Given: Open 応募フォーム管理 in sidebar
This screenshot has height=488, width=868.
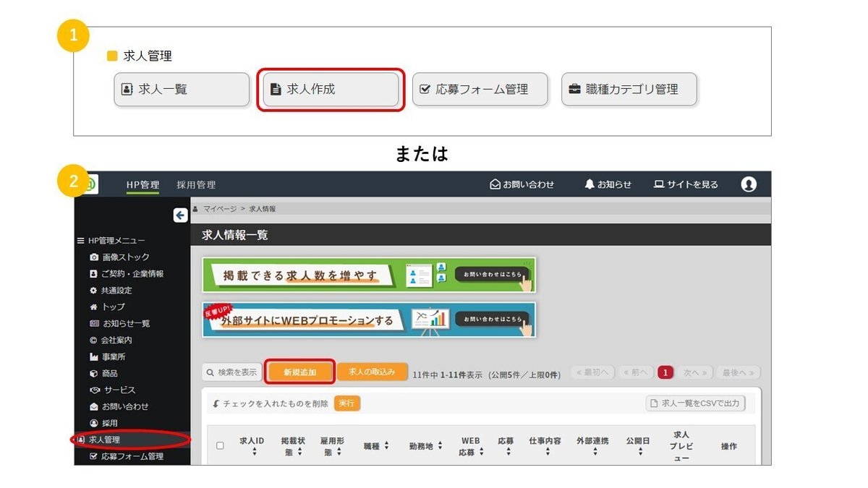Looking at the screenshot, I should coord(127,456).
